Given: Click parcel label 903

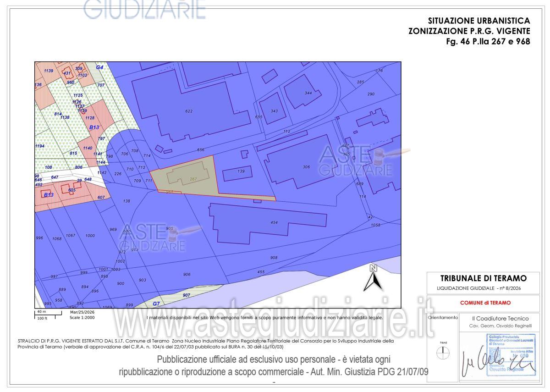Looking at the screenshot, I should tap(142, 280).
